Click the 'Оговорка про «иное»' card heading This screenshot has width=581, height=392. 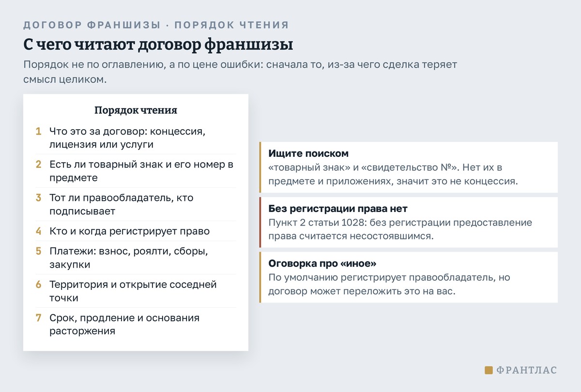click(x=322, y=263)
